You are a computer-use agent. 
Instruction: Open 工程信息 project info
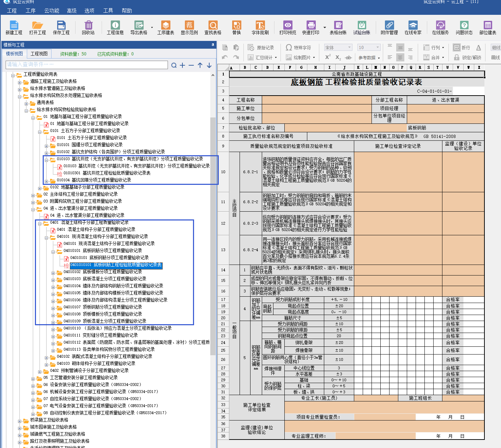pyautogui.click(x=115, y=28)
